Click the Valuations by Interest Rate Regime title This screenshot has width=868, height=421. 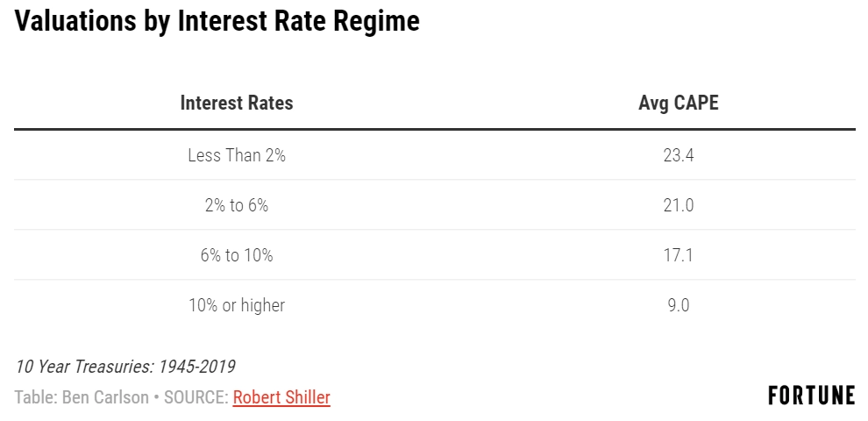tap(217, 21)
